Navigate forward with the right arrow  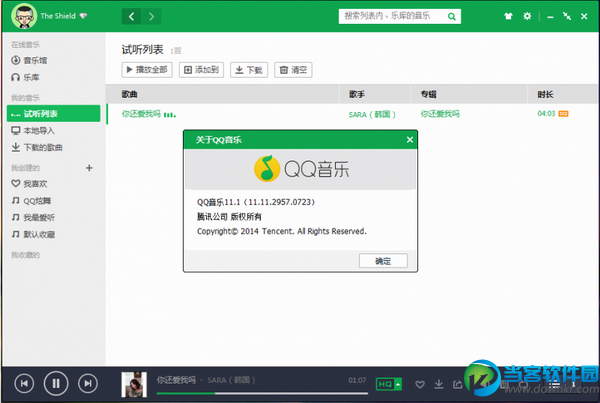click(x=152, y=16)
